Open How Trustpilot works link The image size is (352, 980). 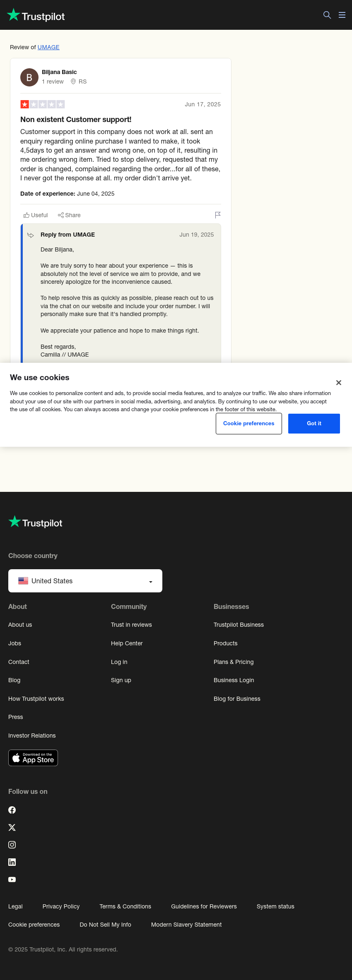tap(36, 699)
